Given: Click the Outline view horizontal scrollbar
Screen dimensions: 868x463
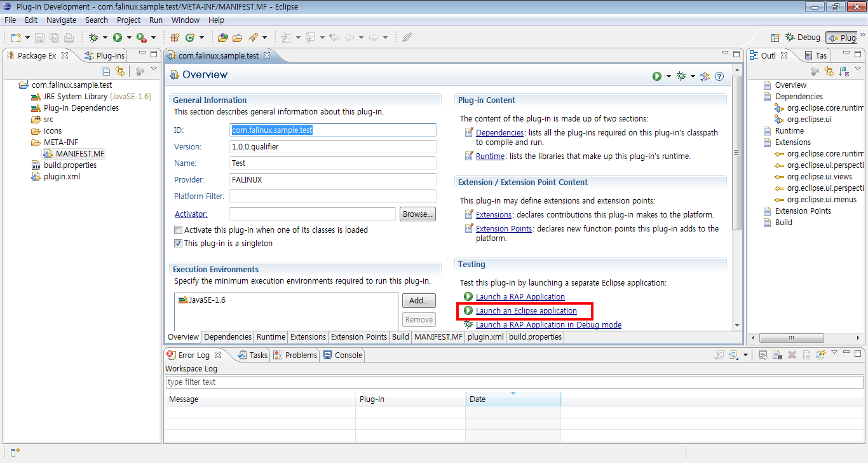Looking at the screenshot, I should 791,338.
